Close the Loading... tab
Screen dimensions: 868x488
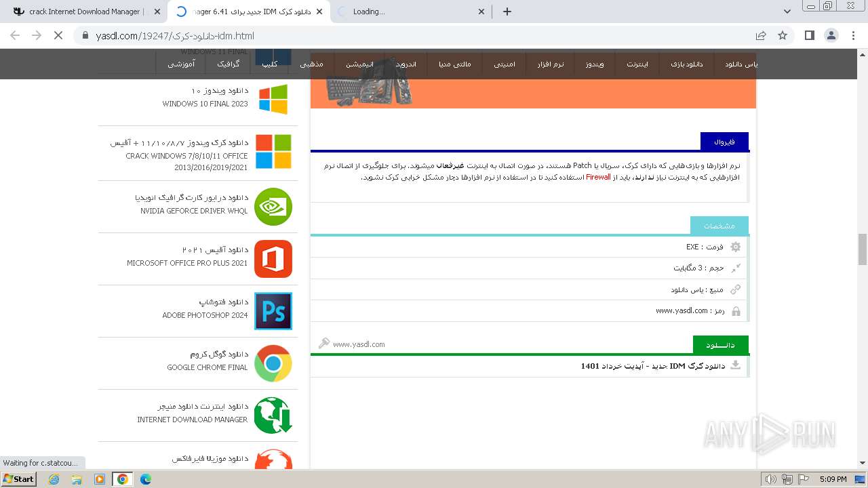[x=481, y=12]
